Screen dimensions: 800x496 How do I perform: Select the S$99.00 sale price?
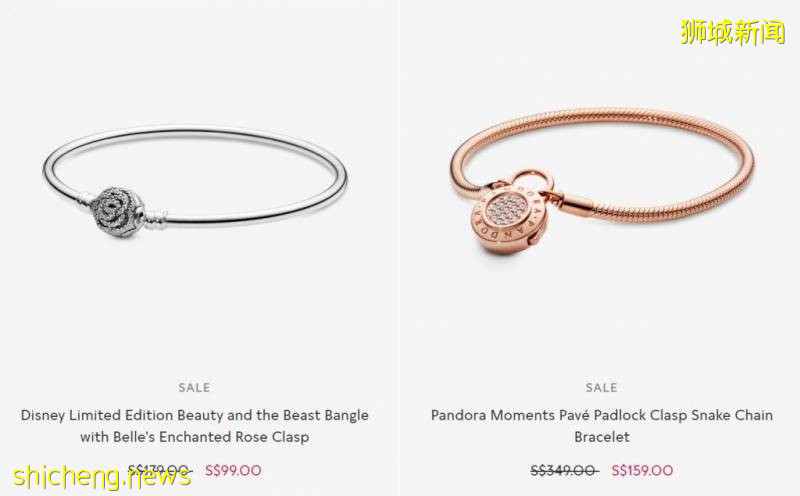[233, 470]
